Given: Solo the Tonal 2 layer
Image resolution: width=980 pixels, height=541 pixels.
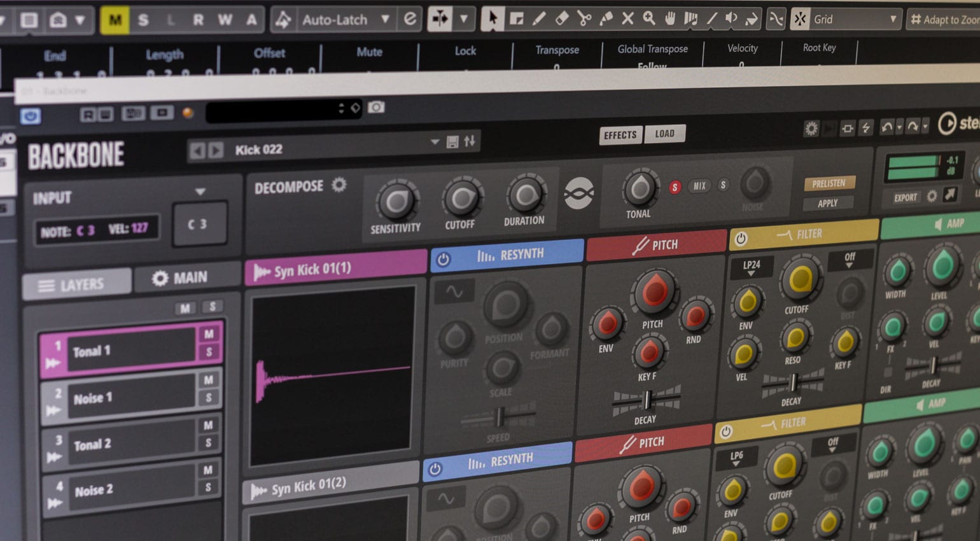Looking at the screenshot, I should tap(208, 442).
